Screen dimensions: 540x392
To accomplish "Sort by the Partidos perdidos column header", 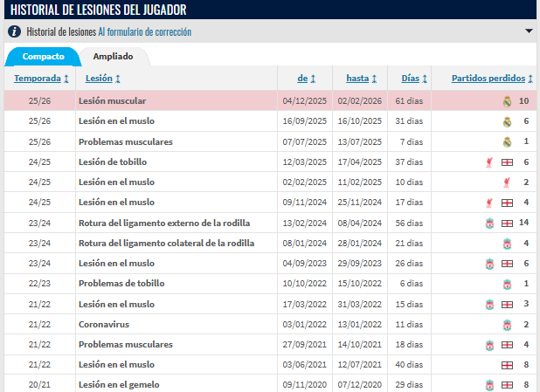I will [488, 79].
